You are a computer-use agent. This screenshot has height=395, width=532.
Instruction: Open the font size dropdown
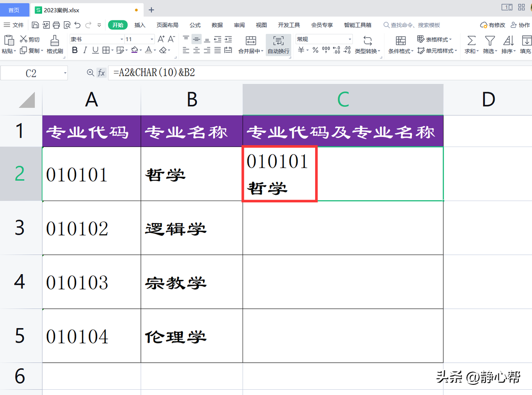point(152,39)
